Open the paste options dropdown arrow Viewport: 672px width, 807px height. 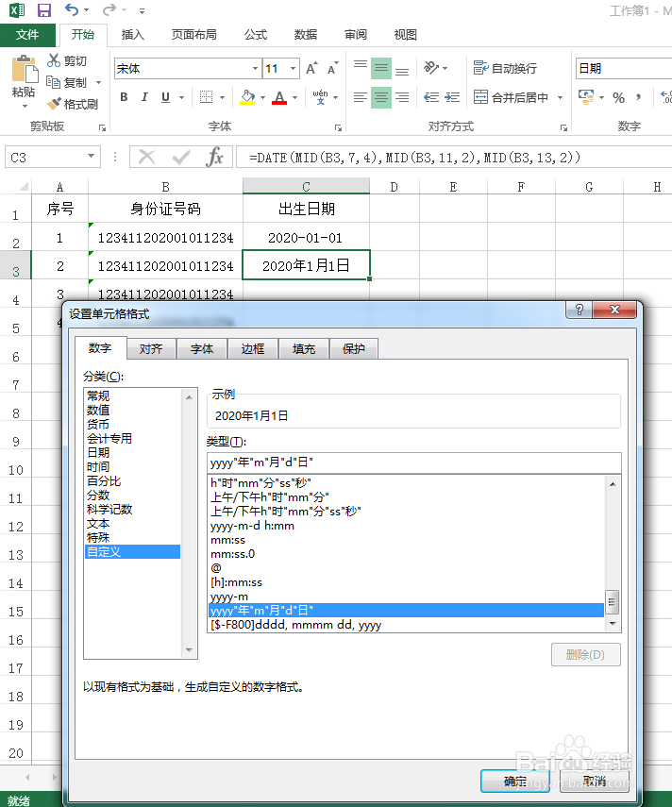click(x=25, y=106)
